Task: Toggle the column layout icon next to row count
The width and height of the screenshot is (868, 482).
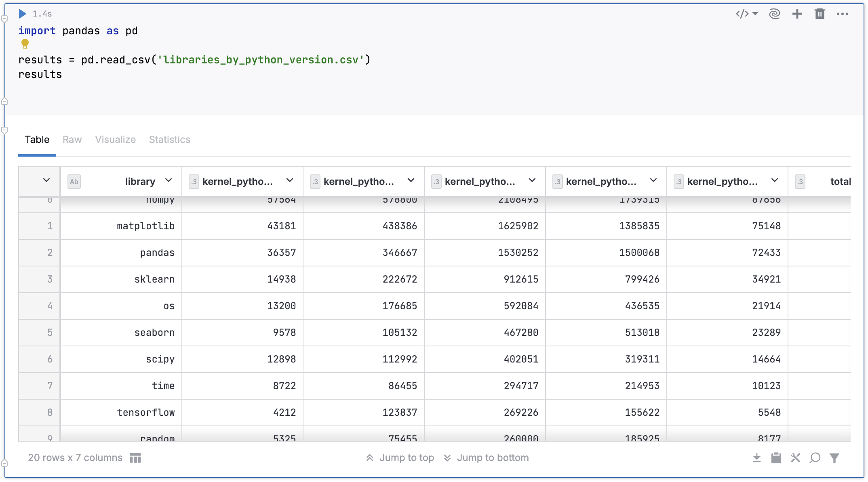Action: point(135,458)
